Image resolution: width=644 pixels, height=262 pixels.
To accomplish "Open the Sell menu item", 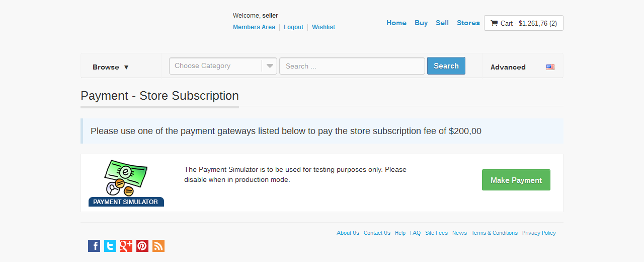I will pos(442,23).
